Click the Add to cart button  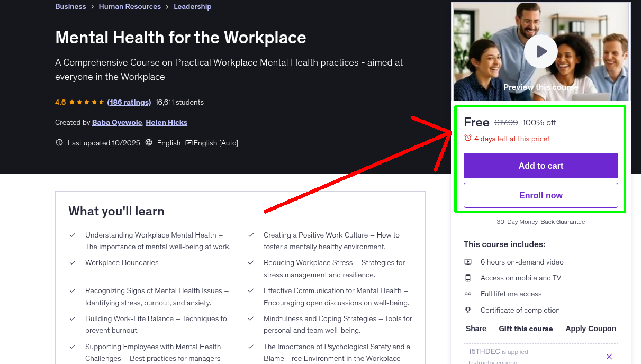coord(540,165)
